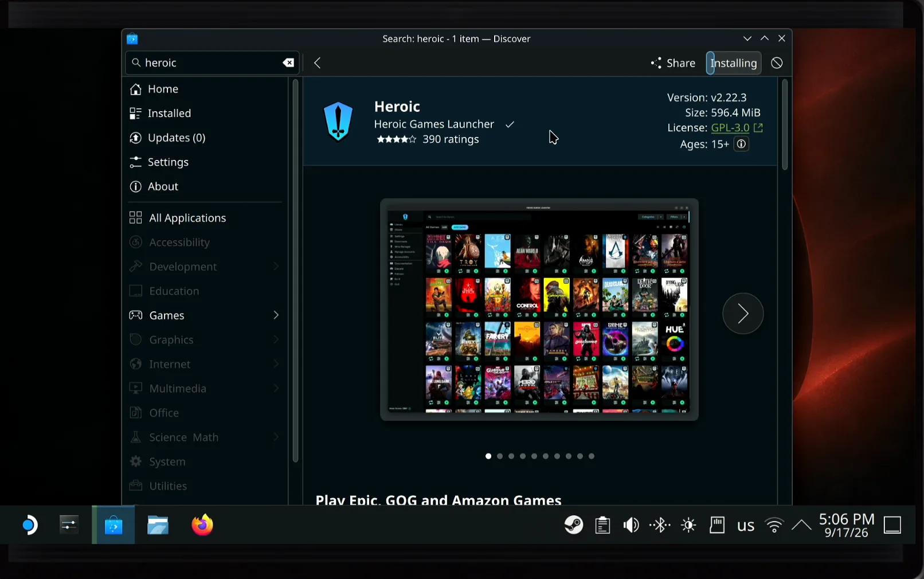Image resolution: width=924 pixels, height=579 pixels.
Task: Cancel the installation with the stop icon
Action: [777, 63]
